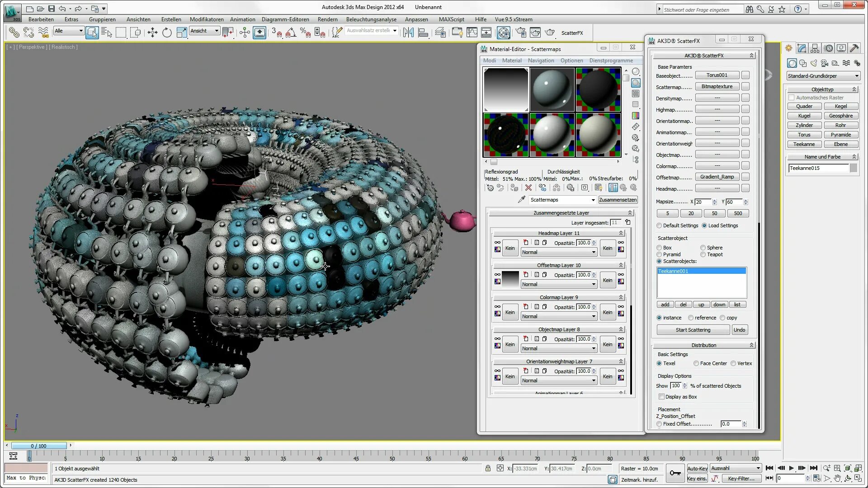
Task: Open the Rendern menu
Action: pyautogui.click(x=327, y=19)
